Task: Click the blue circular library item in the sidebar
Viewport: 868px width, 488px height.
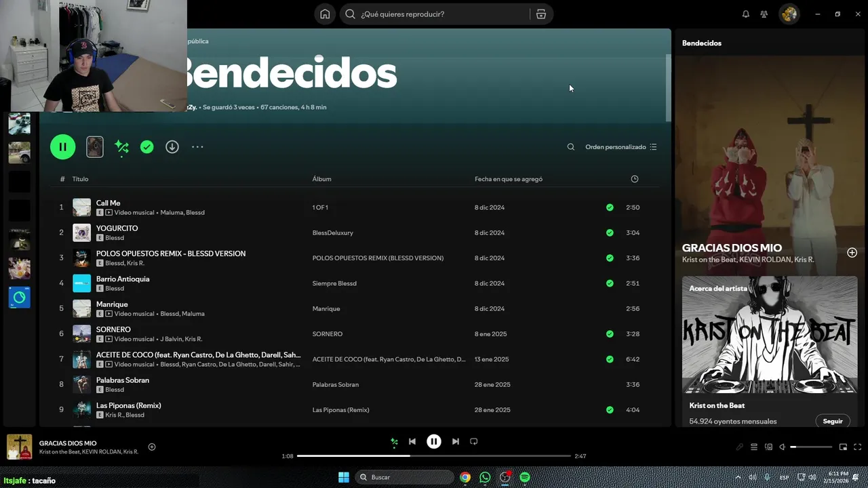Action: [19, 297]
